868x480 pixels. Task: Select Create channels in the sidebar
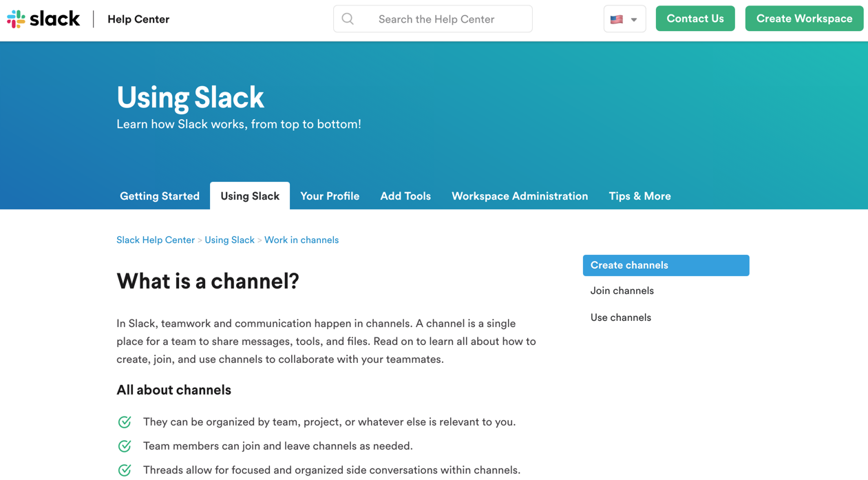(x=666, y=265)
